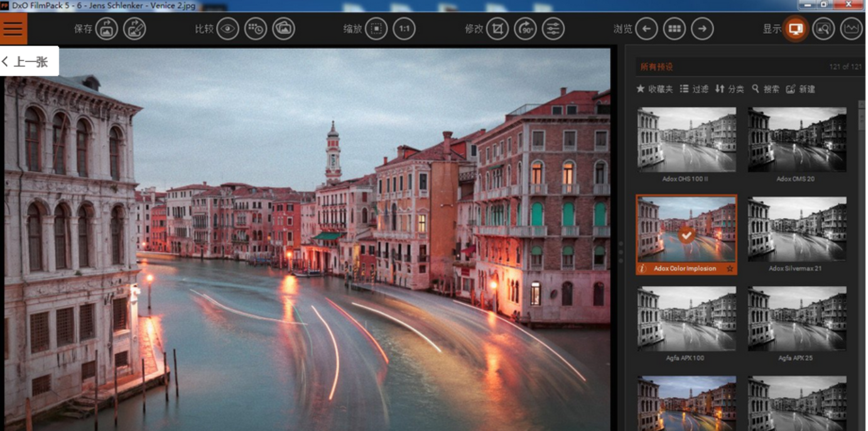Viewport: 868px width, 431px height.
Task: Open the adjustment sliders settings icon
Action: pos(553,29)
